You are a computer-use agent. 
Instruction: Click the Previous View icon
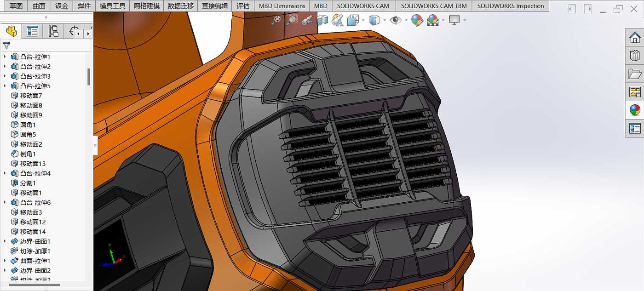(307, 20)
